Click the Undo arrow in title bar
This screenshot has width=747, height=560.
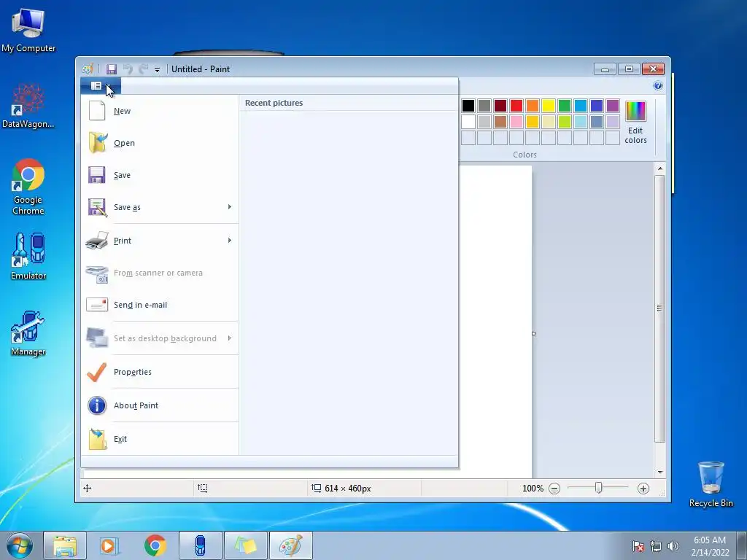coord(128,69)
